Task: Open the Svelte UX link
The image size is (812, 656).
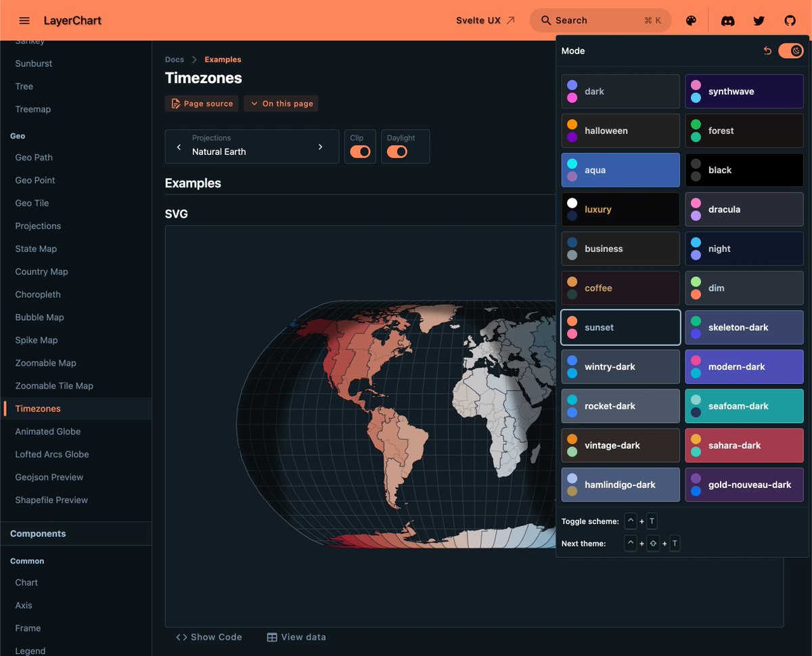Action: click(x=486, y=20)
